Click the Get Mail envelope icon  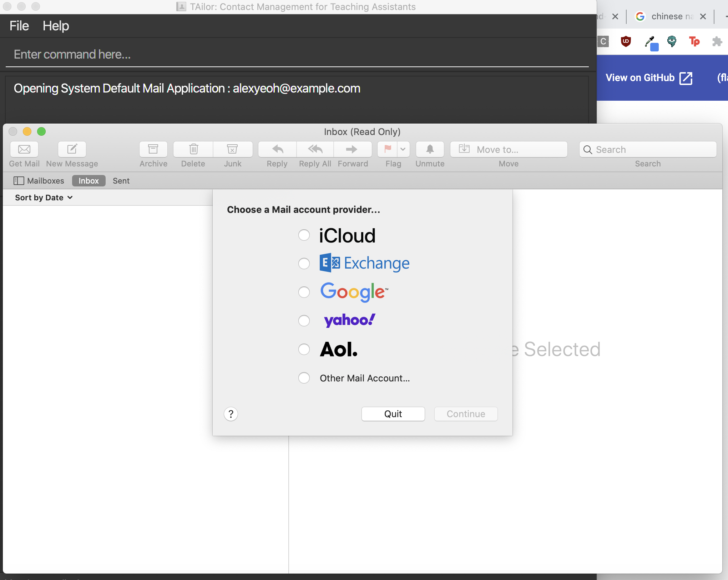(x=24, y=149)
